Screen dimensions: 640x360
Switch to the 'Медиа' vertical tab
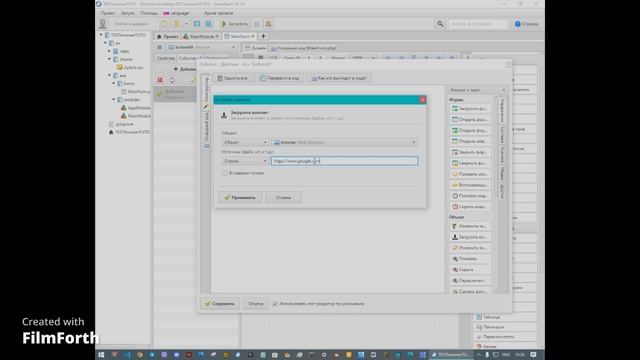click(x=502, y=173)
